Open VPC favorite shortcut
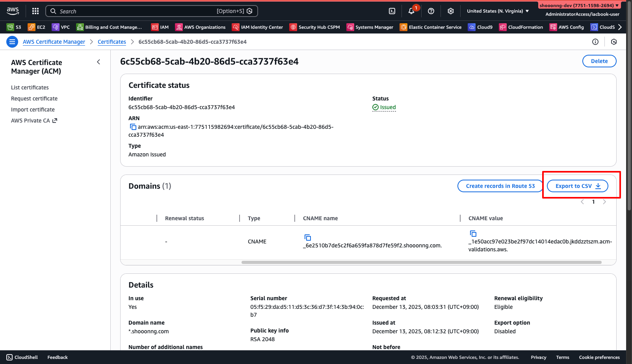 (x=61, y=27)
